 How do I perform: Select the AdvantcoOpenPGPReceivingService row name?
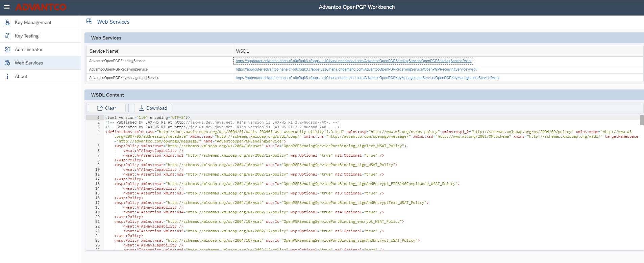pyautogui.click(x=118, y=69)
